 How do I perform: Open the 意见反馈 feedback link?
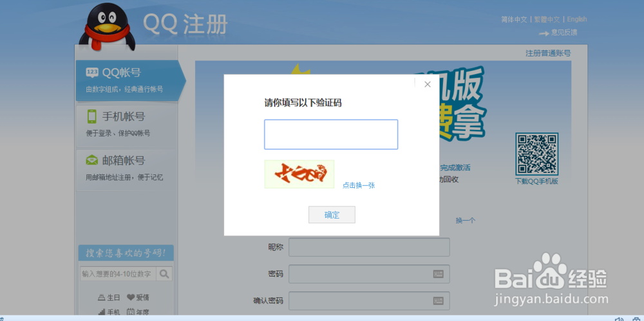coord(564,32)
